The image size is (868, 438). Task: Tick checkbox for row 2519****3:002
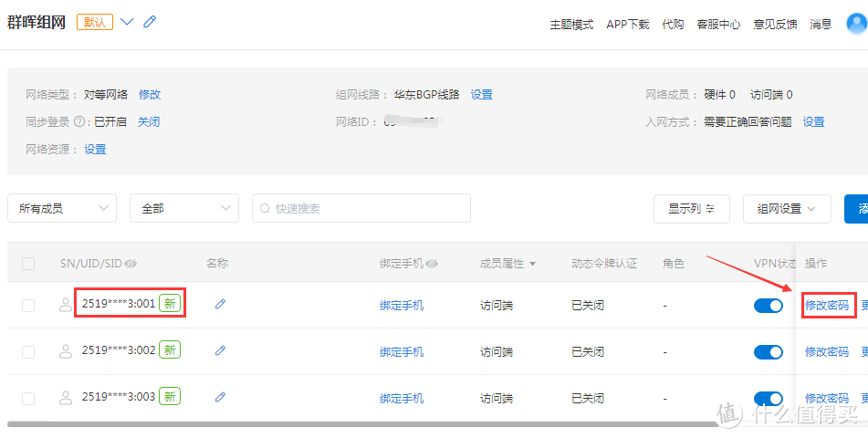click(x=28, y=352)
